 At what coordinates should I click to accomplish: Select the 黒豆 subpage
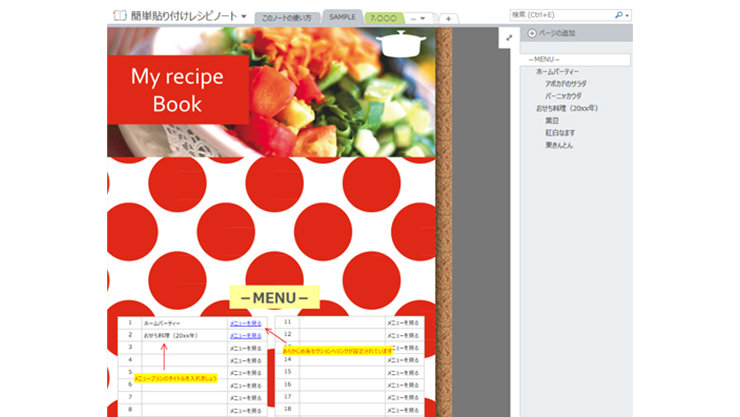click(552, 120)
